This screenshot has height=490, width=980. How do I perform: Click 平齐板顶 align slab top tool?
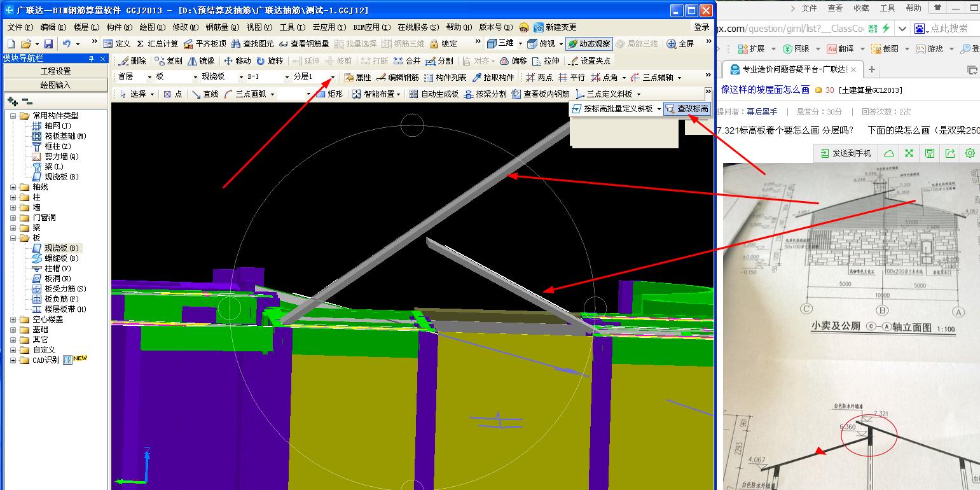point(205,44)
